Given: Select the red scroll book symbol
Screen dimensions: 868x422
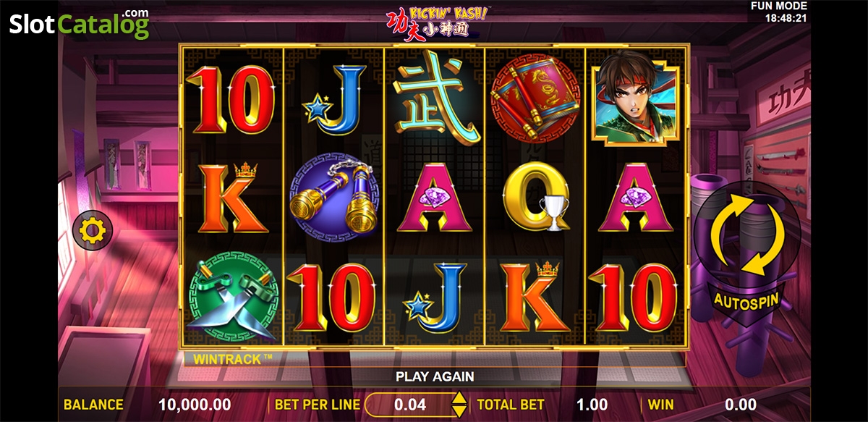Looking at the screenshot, I should point(535,93).
